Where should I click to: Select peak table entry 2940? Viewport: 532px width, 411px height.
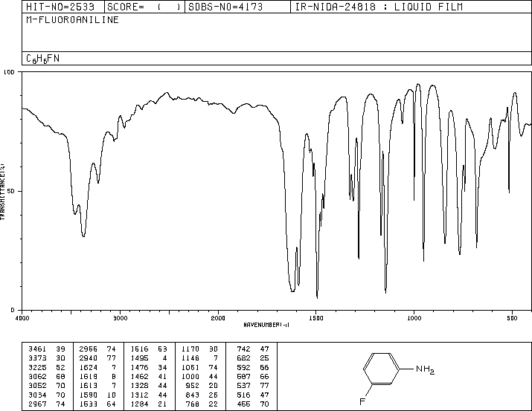[x=97, y=358]
